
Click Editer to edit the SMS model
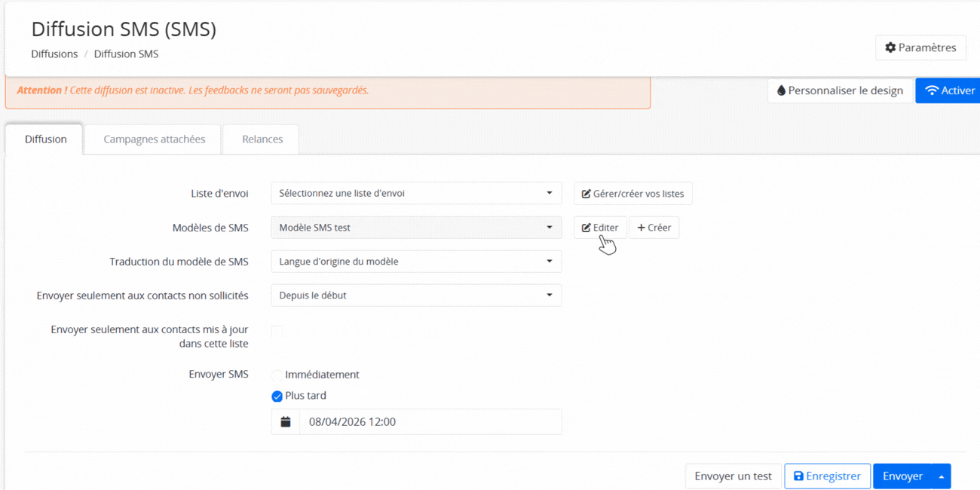click(600, 228)
